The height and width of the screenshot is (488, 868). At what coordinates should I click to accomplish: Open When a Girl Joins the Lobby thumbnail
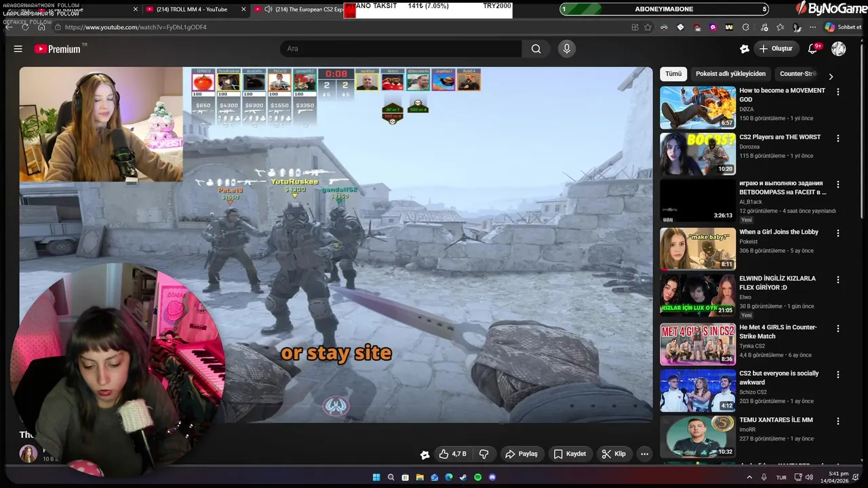pyautogui.click(x=698, y=249)
